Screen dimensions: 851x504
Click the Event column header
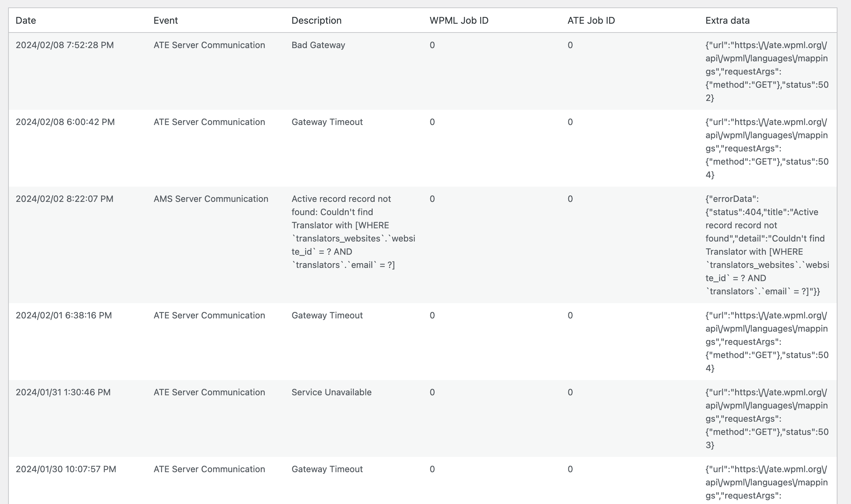click(165, 20)
